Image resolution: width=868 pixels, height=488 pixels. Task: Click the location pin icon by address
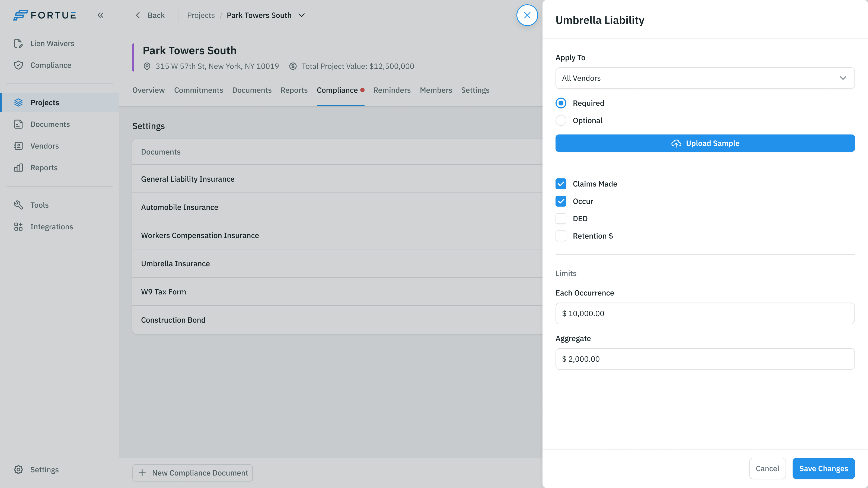[x=147, y=66]
